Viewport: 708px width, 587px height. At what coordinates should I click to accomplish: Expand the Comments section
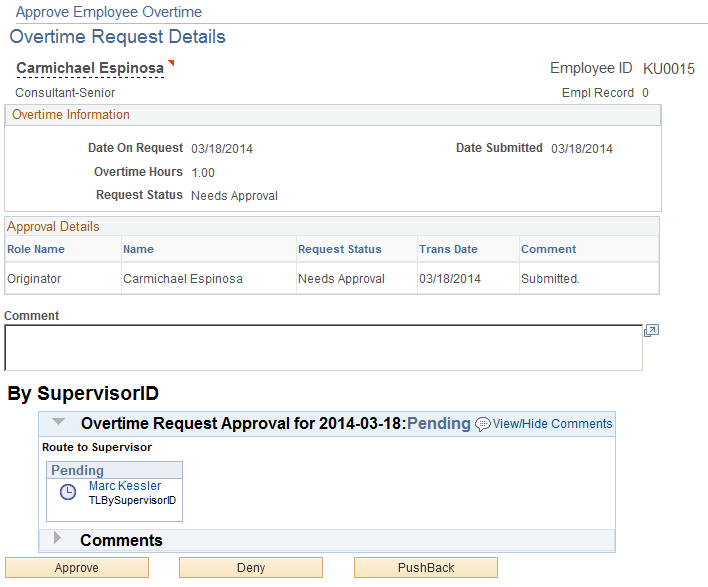pyautogui.click(x=57, y=537)
